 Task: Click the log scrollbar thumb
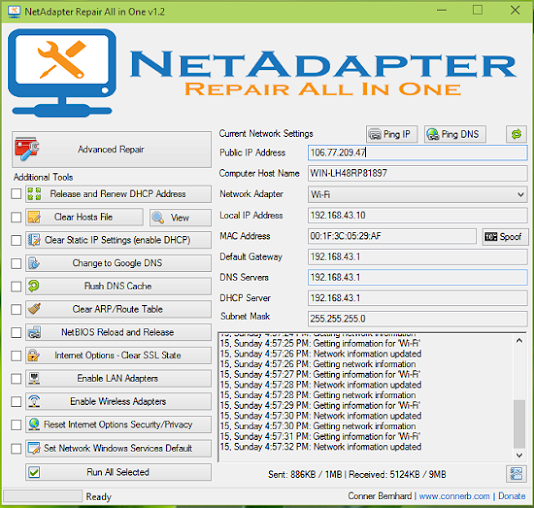click(519, 424)
